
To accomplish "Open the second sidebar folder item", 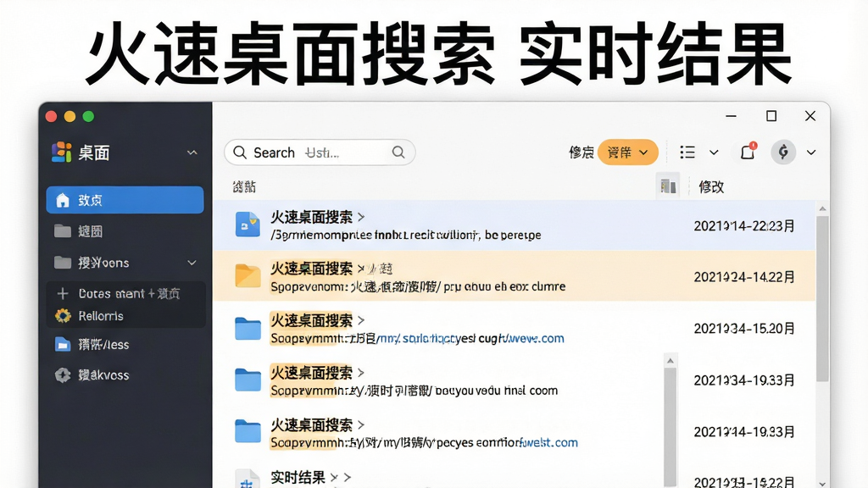I will pyautogui.click(x=125, y=231).
